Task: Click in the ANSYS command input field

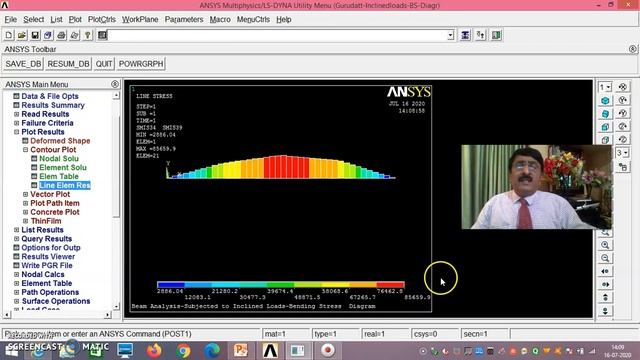Action: 278,35
